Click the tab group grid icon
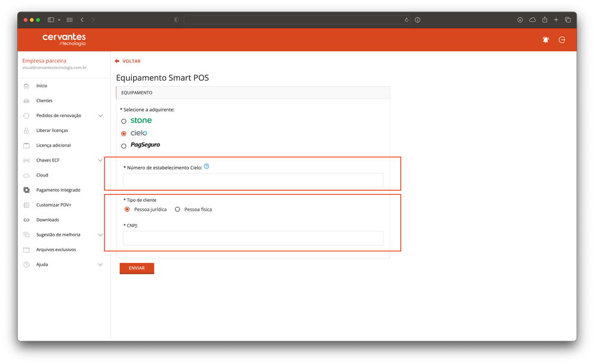 [69, 20]
